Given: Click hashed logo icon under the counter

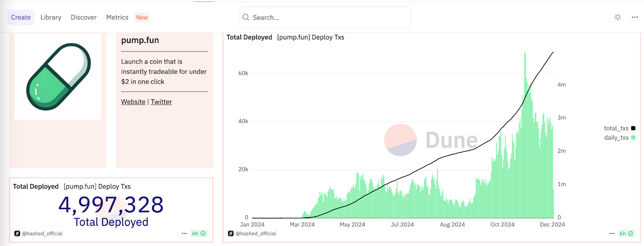Looking at the screenshot, I should [17, 234].
